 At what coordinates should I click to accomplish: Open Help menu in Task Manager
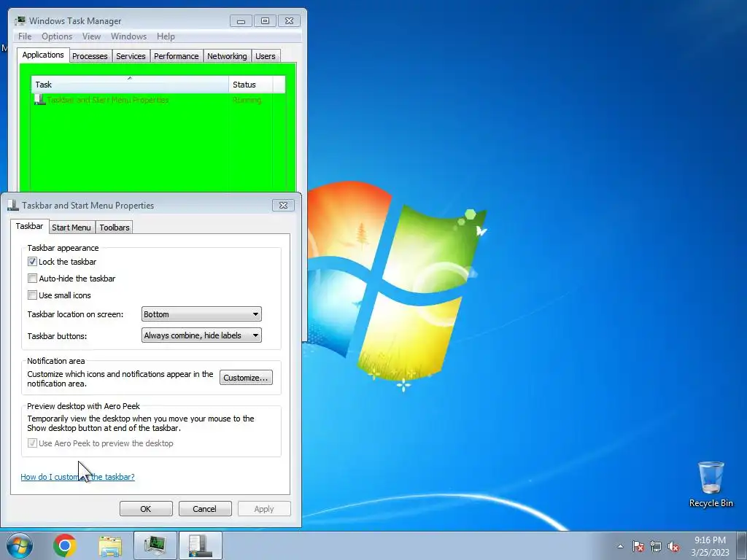click(166, 36)
